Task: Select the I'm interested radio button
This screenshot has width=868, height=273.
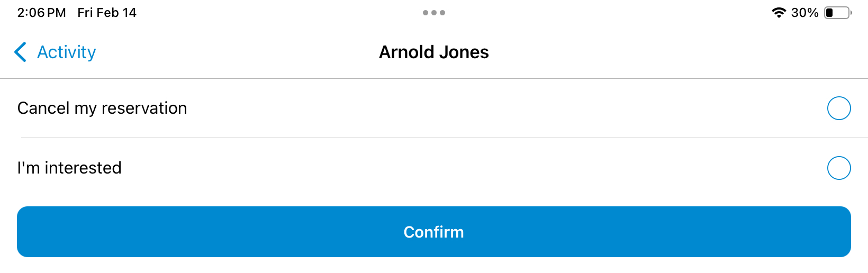Action: click(x=839, y=168)
